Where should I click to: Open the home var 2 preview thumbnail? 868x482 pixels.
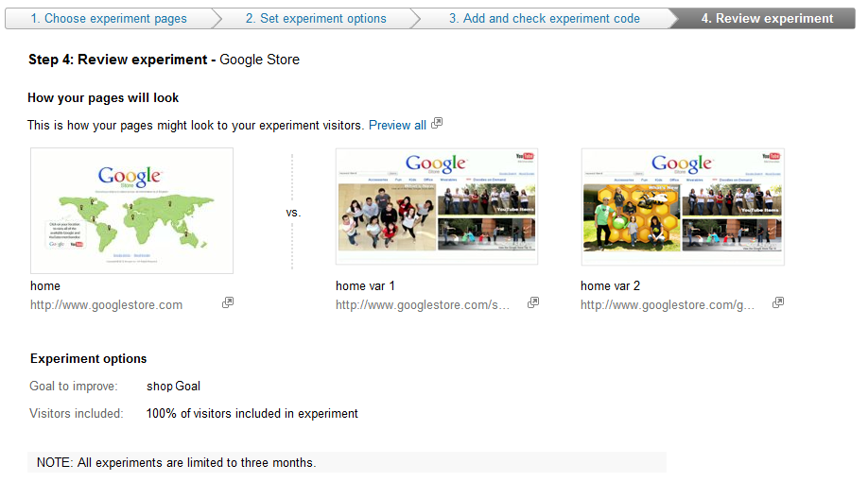pos(682,206)
